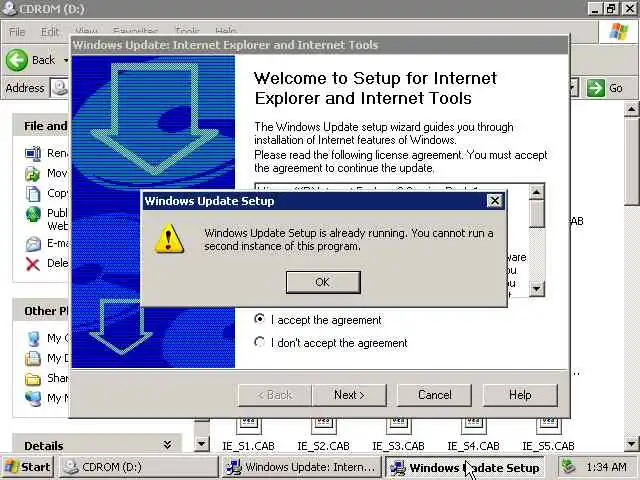640x480 pixels.
Task: Click Cancel in the setup wizard
Action: coord(434,395)
